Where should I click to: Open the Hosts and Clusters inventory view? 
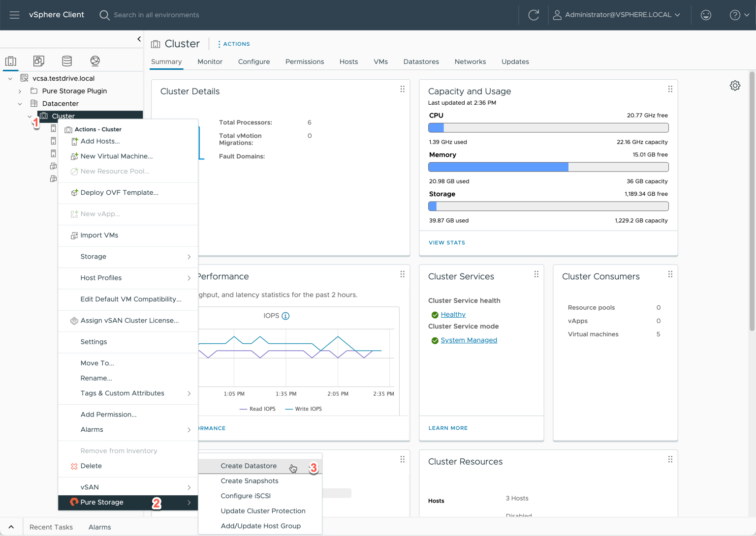tap(11, 61)
